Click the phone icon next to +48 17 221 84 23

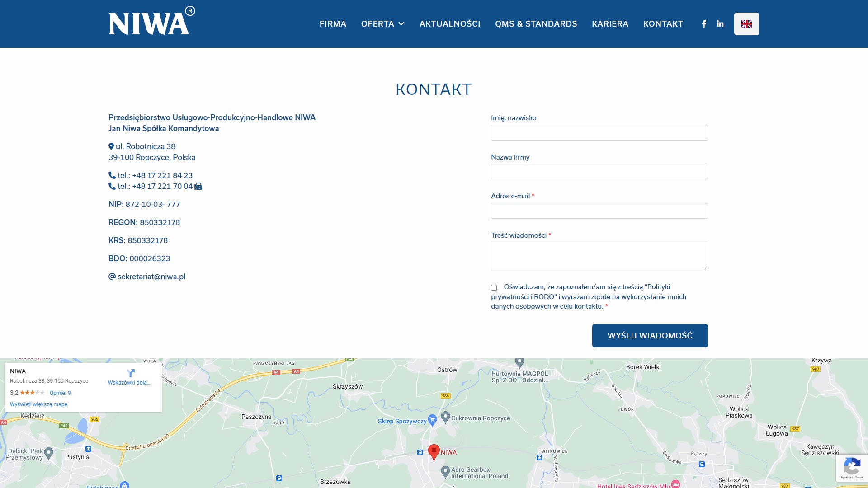[112, 175]
